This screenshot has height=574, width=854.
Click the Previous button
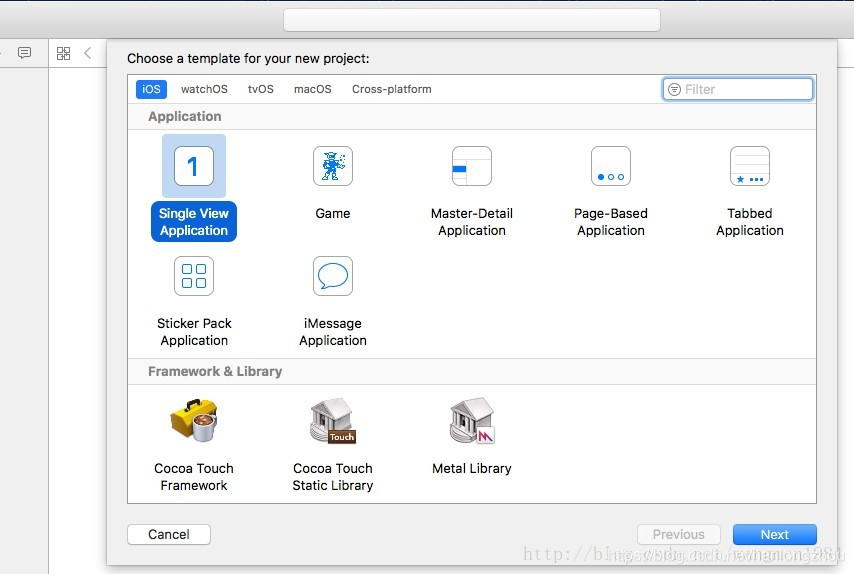tap(679, 534)
